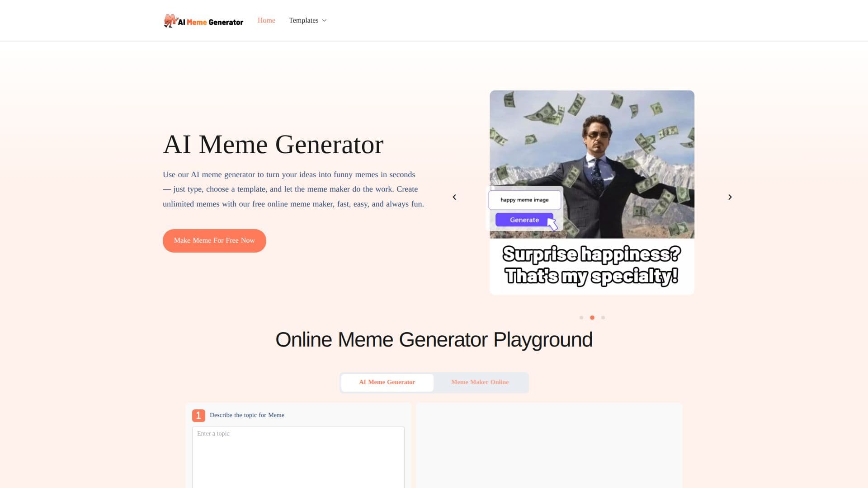The height and width of the screenshot is (488, 868).
Task: Expand the Templates dropdown menu
Action: click(307, 20)
